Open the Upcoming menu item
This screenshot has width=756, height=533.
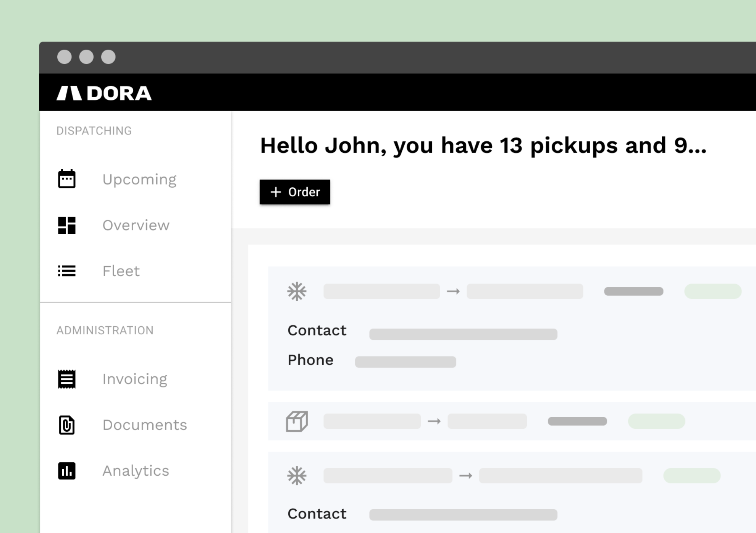point(139,179)
